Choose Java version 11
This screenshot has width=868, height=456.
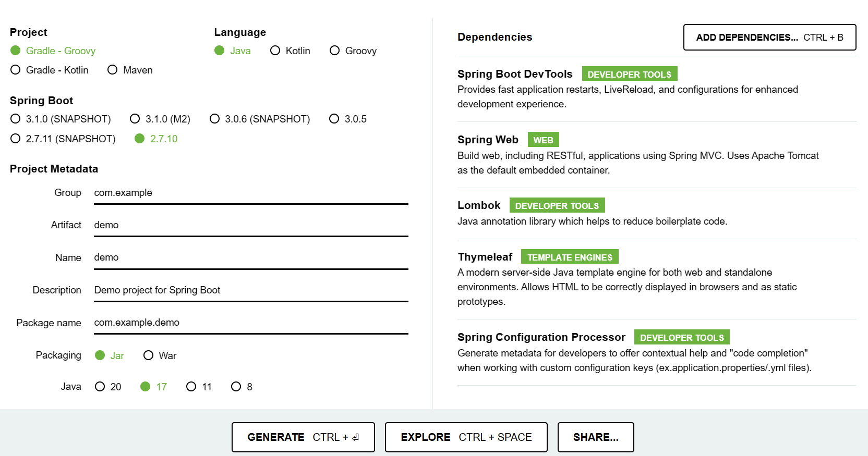(199, 387)
